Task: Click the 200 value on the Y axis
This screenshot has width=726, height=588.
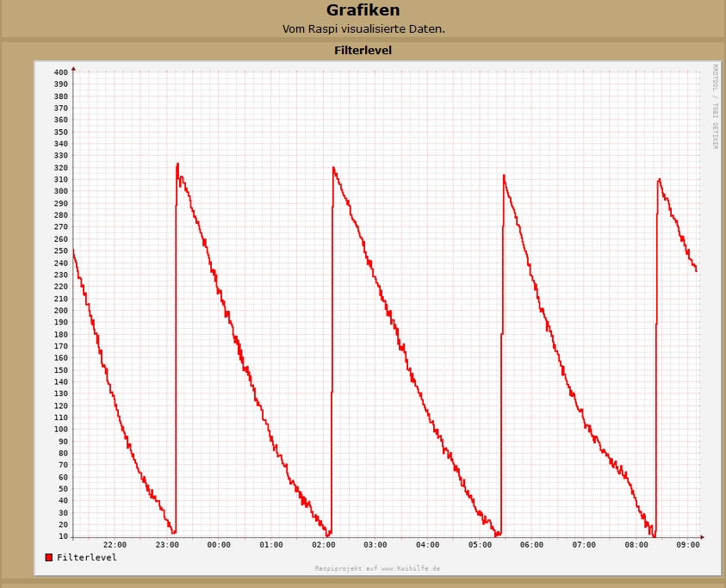Action: coord(60,311)
